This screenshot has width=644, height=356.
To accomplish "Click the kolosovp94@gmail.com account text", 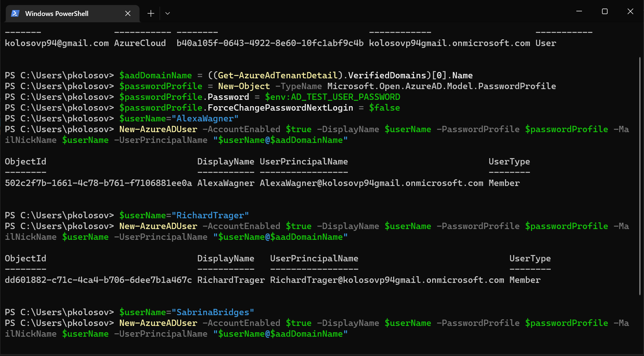I will 57,43.
